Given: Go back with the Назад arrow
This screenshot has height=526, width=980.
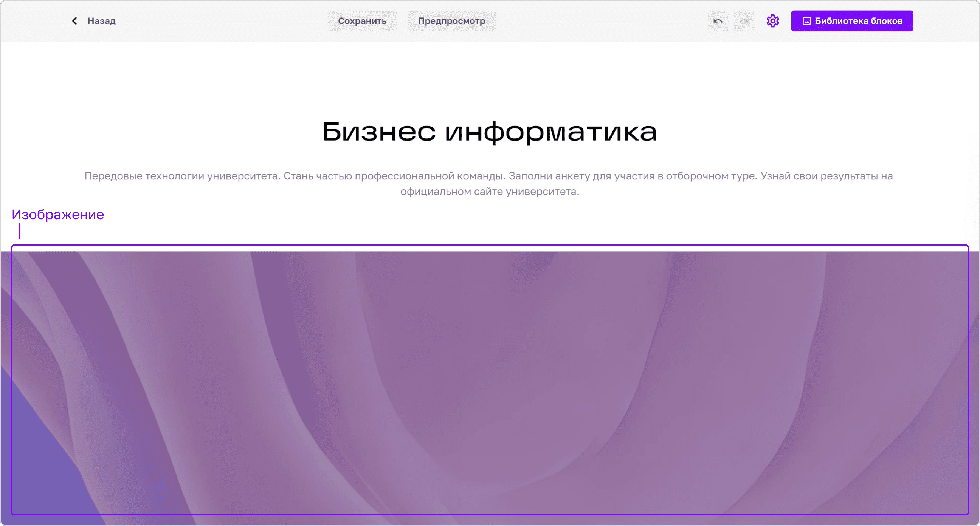Looking at the screenshot, I should 74,21.
